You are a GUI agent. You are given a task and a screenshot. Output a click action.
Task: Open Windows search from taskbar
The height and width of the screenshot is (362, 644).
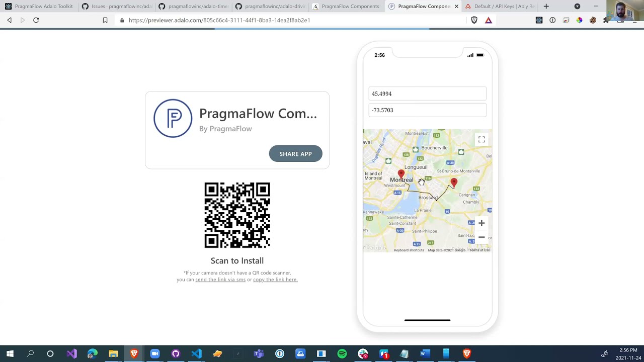click(x=30, y=353)
